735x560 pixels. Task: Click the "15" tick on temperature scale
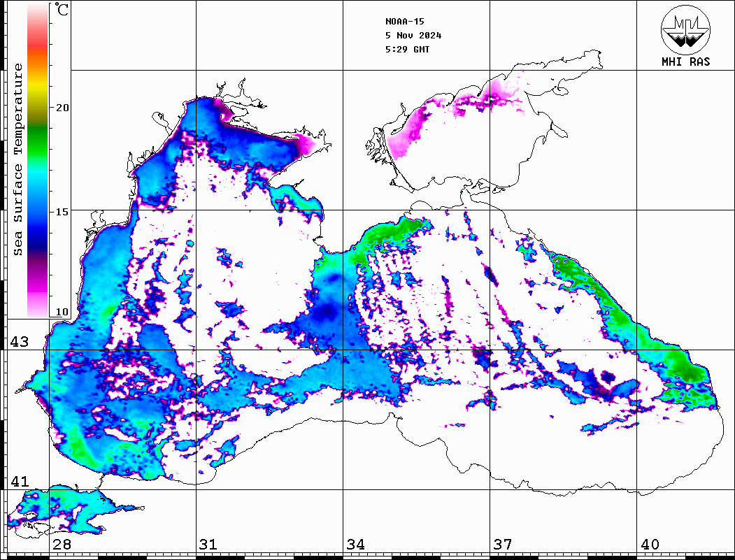click(x=62, y=212)
